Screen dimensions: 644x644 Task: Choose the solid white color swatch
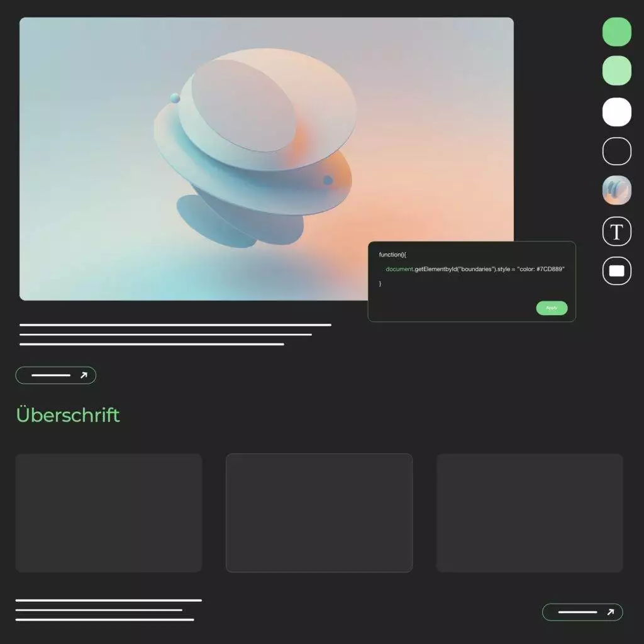pos(616,112)
